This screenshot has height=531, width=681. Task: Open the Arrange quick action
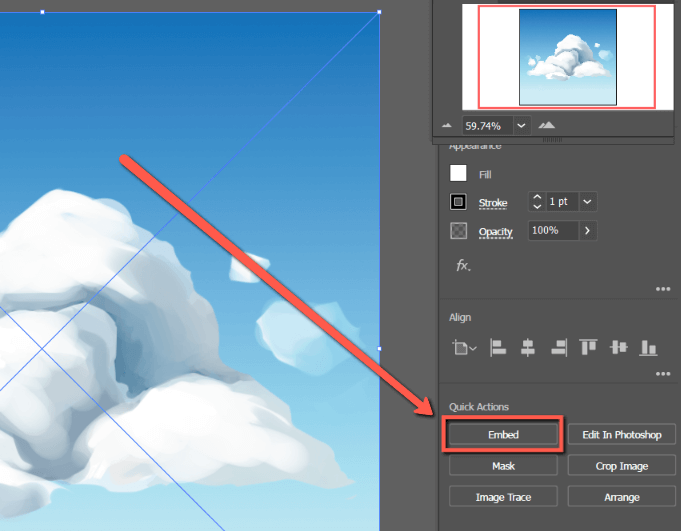(x=621, y=497)
